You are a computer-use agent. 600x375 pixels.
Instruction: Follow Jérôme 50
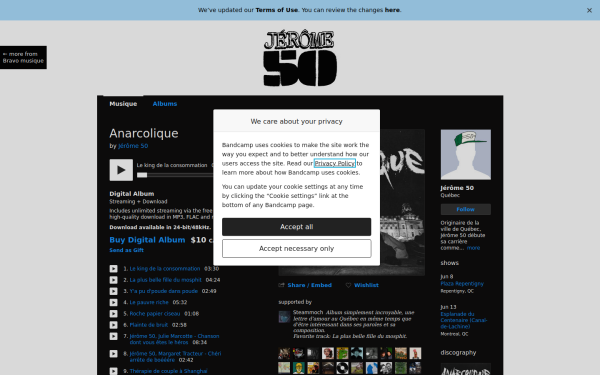pos(466,209)
